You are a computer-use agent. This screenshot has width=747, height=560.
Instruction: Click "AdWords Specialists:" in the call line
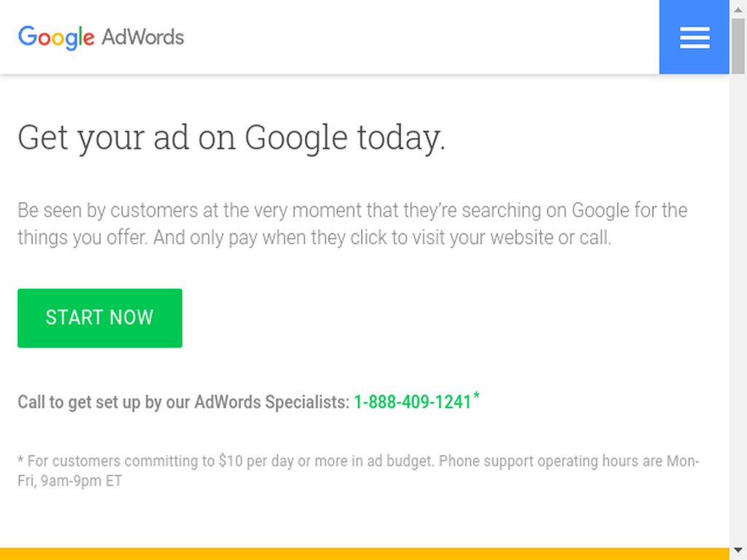pos(272,402)
